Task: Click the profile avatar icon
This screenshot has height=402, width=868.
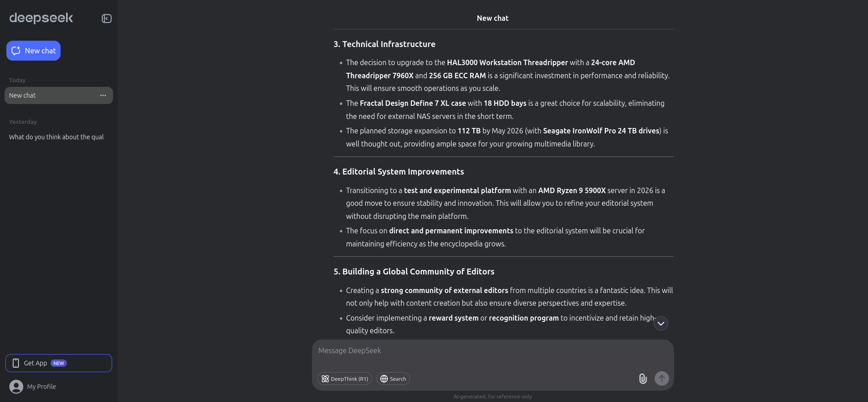Action: coord(16,387)
